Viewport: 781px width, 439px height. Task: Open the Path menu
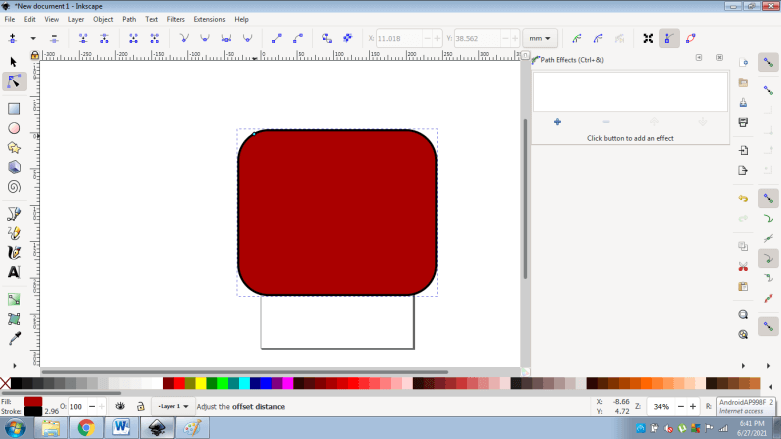129,19
